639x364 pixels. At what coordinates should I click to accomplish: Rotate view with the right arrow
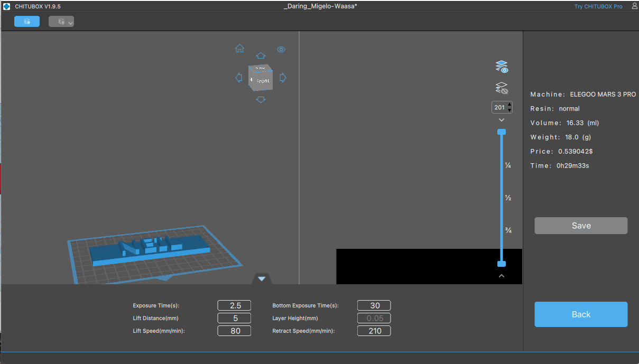[x=283, y=78]
